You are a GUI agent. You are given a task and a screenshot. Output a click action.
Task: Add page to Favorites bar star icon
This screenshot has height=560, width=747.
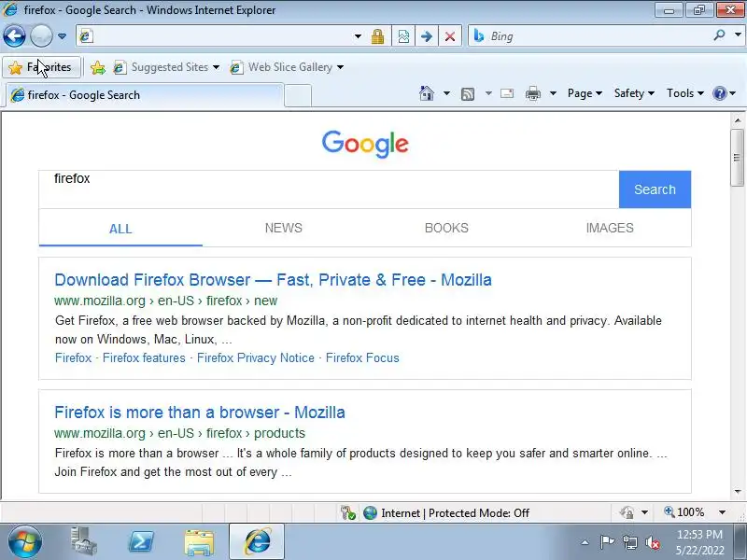pos(98,67)
